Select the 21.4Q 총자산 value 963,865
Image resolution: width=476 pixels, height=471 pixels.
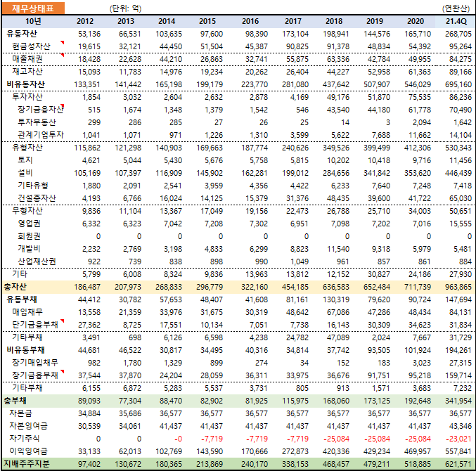tap(458, 287)
